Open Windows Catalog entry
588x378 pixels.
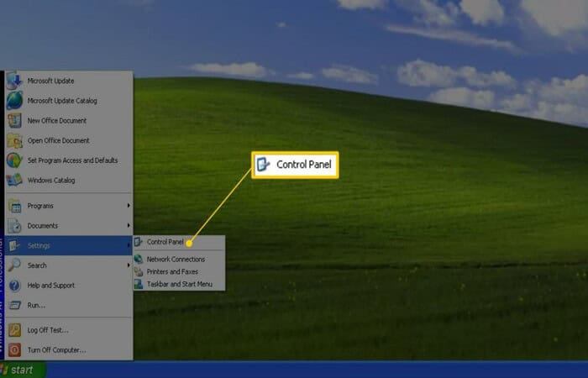coord(69,180)
